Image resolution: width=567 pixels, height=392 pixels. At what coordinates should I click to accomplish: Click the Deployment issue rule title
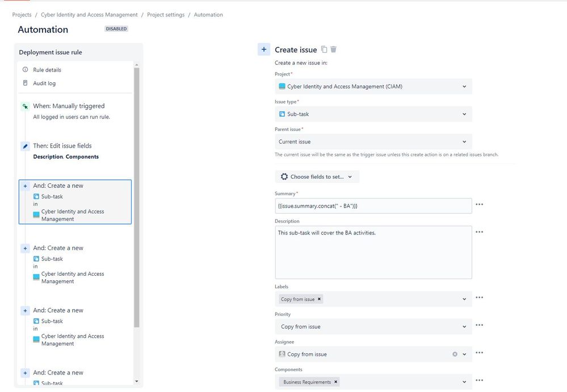(51, 52)
